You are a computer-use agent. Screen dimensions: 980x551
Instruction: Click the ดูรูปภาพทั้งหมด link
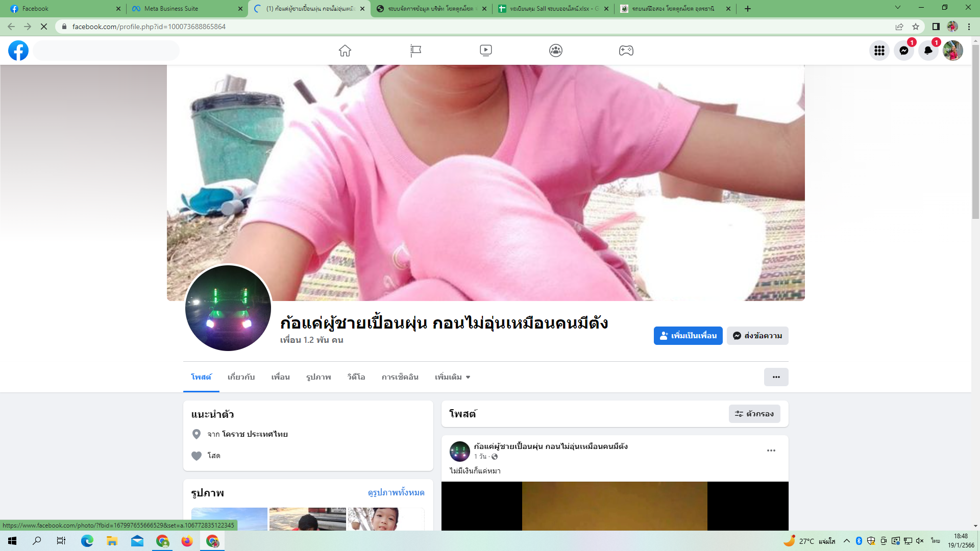[x=396, y=492]
